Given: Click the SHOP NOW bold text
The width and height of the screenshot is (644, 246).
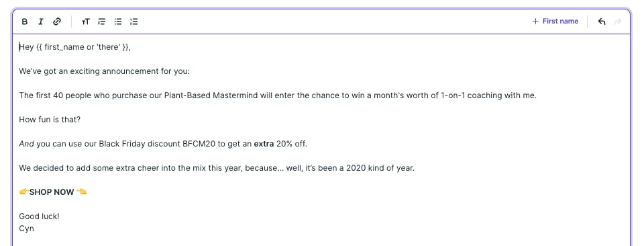Looking at the screenshot, I should coord(52,192).
